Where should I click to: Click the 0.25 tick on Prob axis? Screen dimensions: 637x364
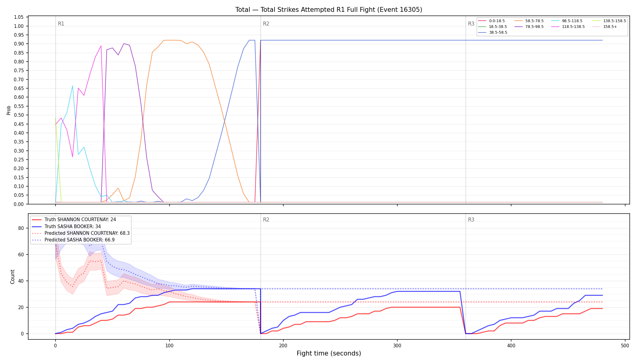19,160
